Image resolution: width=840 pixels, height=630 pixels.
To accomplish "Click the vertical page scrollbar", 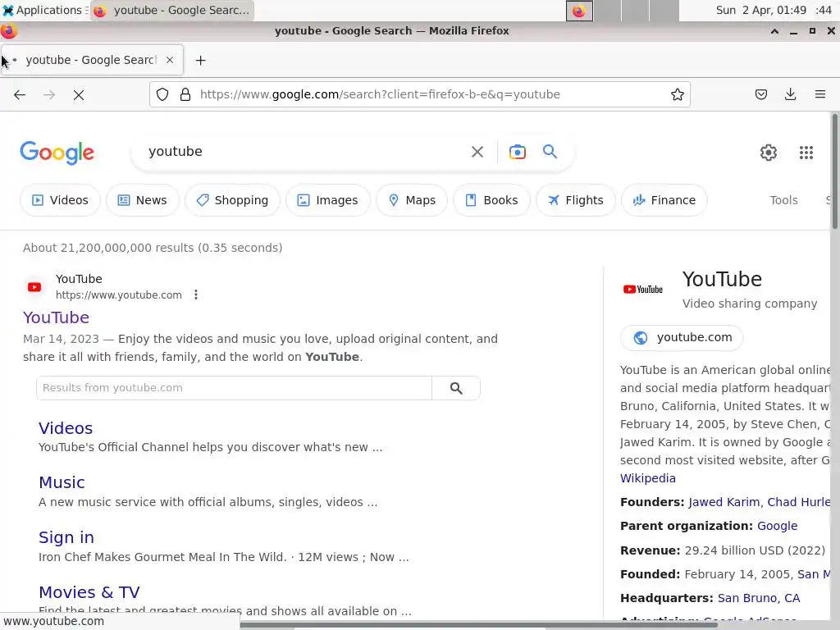I will pos(835,171).
